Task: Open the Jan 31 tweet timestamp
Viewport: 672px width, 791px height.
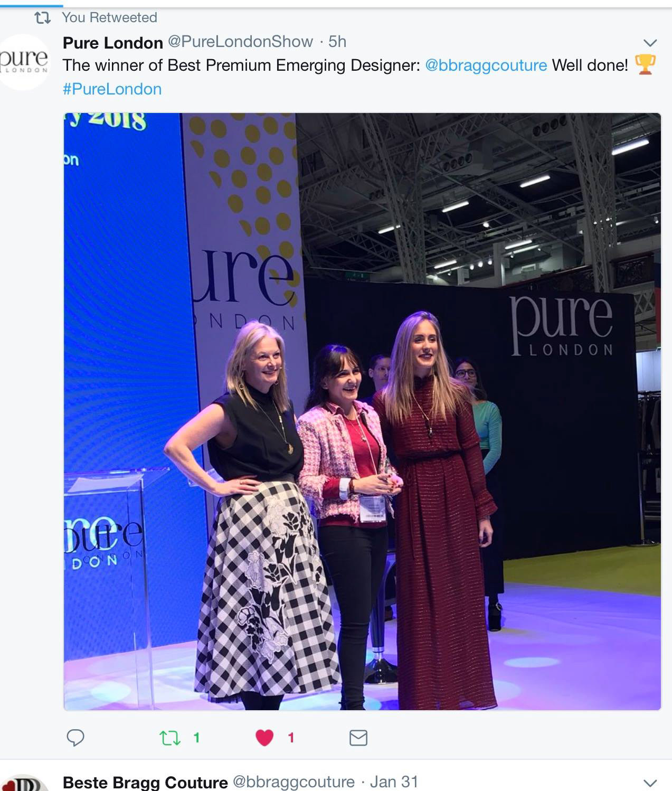Action: click(394, 782)
